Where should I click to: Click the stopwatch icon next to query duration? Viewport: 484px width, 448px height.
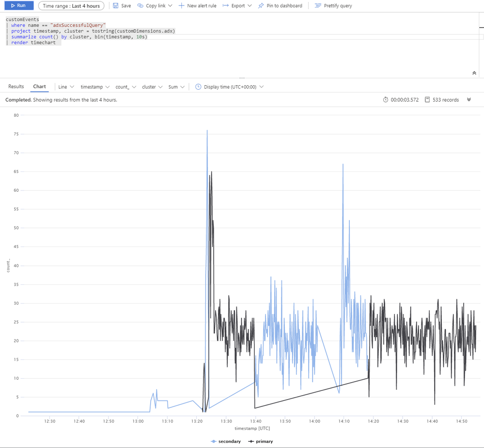(386, 100)
